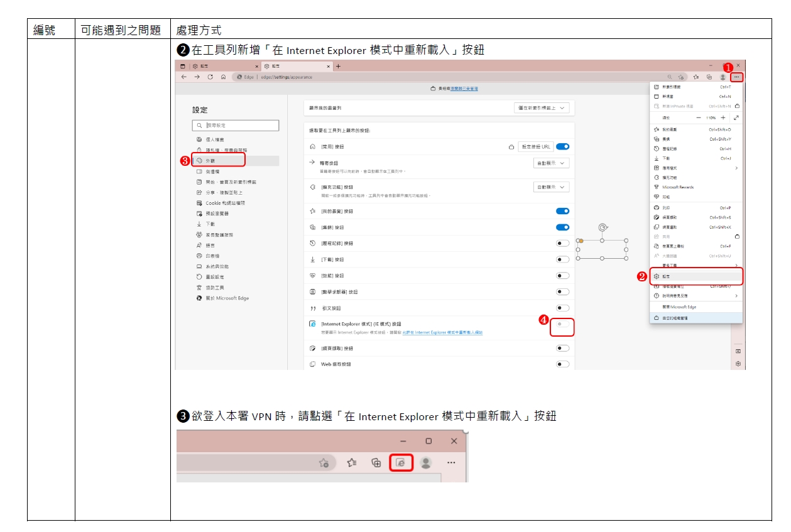This screenshot has width=791, height=532.
Task: Open Favorites icon in upper Edge toolbar
Action: pos(696,77)
